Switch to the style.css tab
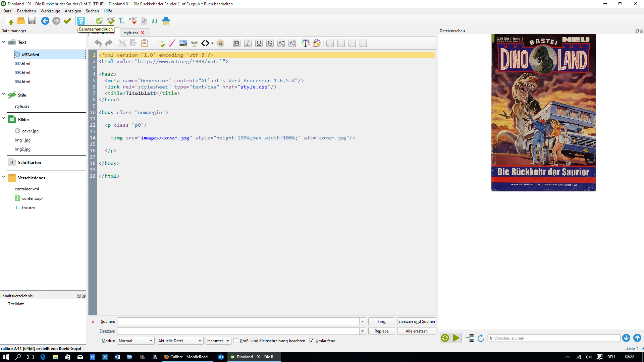The image size is (644, 362). (x=131, y=33)
